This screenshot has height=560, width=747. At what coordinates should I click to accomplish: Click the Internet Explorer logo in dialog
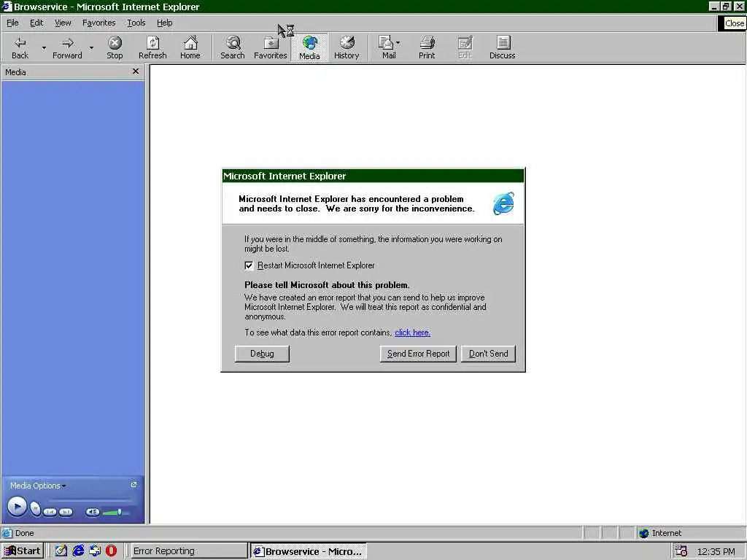click(x=503, y=203)
